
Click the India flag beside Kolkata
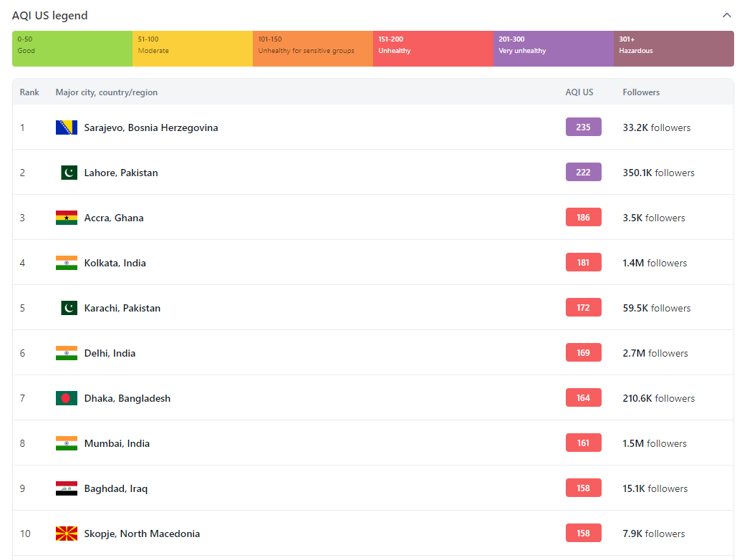click(x=67, y=263)
